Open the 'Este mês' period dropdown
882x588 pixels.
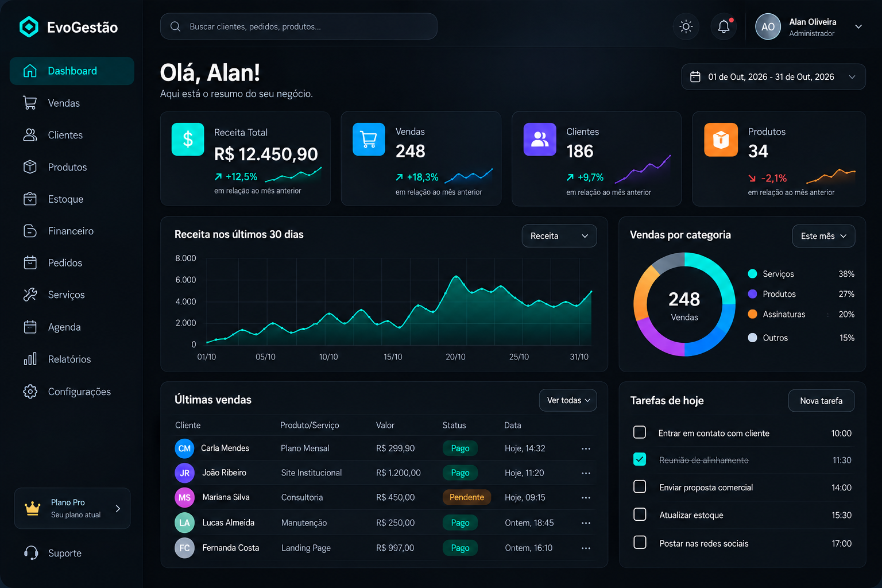coord(823,236)
